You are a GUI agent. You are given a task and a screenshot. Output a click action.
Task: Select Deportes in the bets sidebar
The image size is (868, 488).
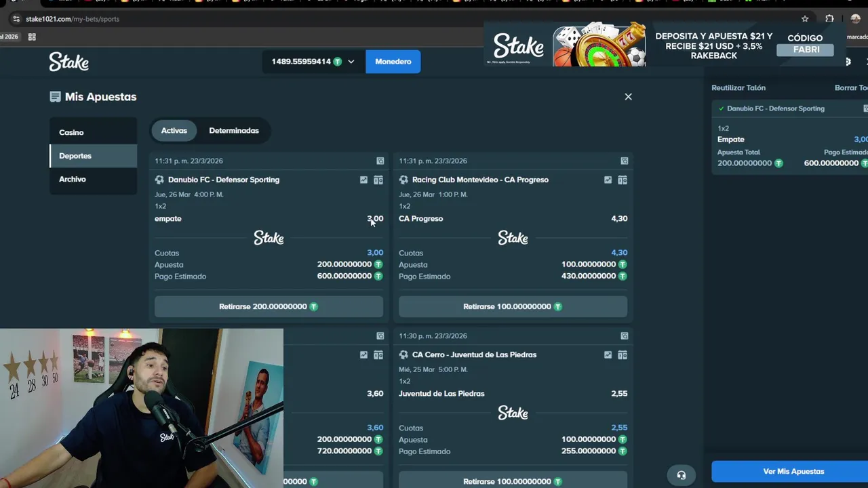[93, 156]
